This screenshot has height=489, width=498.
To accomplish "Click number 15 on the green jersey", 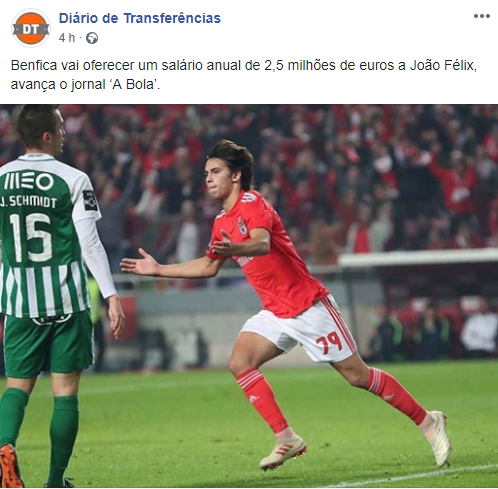I will (x=31, y=237).
